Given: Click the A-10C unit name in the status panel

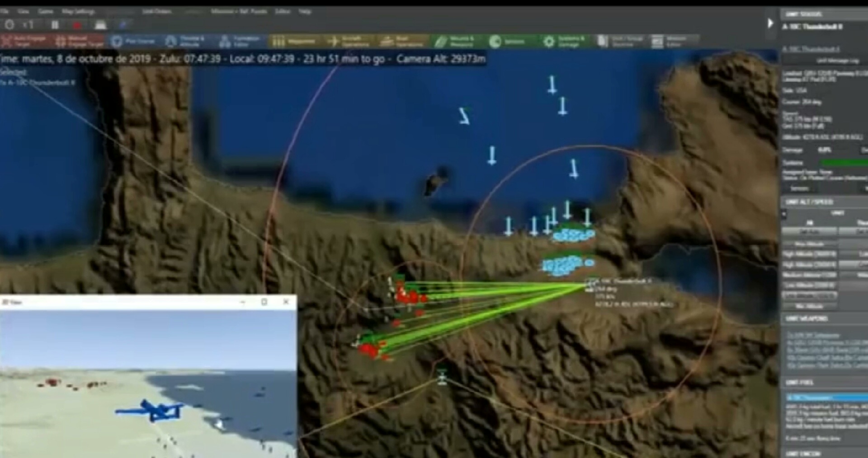Looking at the screenshot, I should coord(812,27).
